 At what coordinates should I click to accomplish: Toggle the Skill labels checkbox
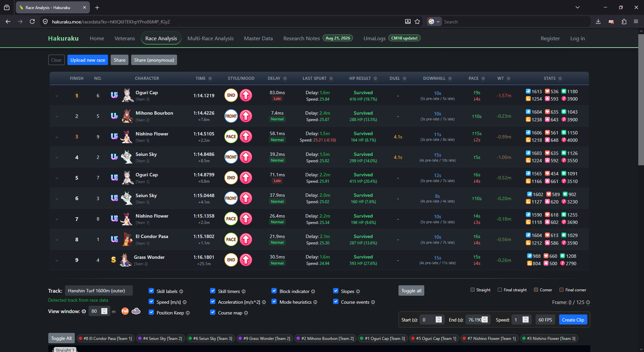tap(151, 291)
